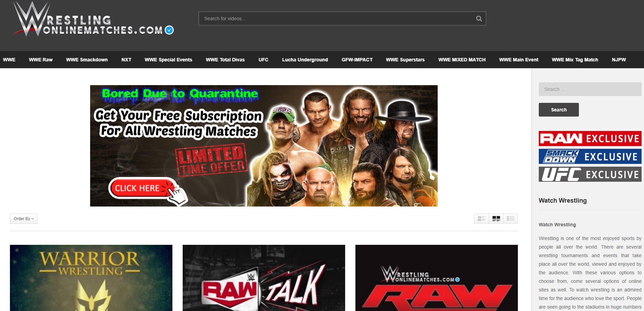644x311 pixels.
Task: Open the Raw Talk video thumbnail
Action: click(x=264, y=278)
